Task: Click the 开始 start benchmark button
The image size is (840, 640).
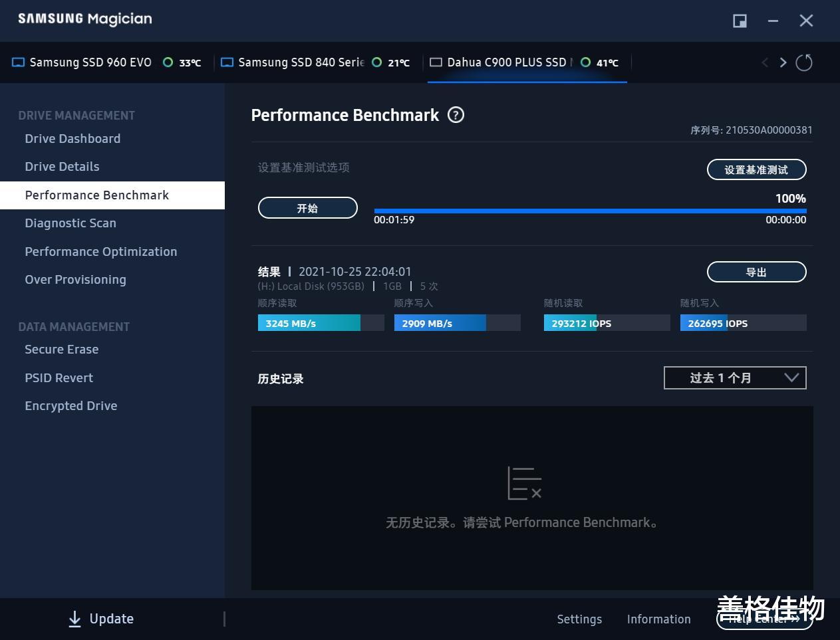Action: (x=307, y=208)
